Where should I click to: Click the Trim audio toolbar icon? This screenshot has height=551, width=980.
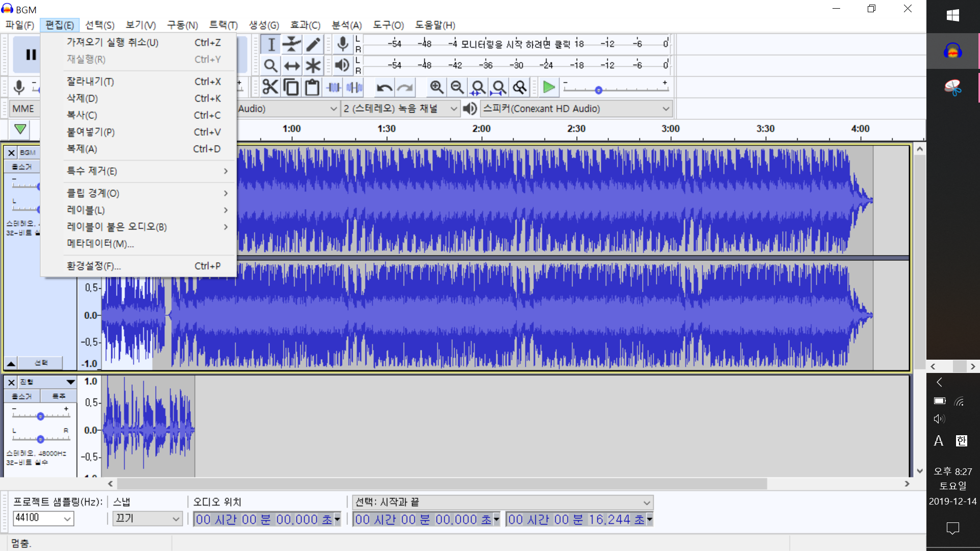coord(334,87)
